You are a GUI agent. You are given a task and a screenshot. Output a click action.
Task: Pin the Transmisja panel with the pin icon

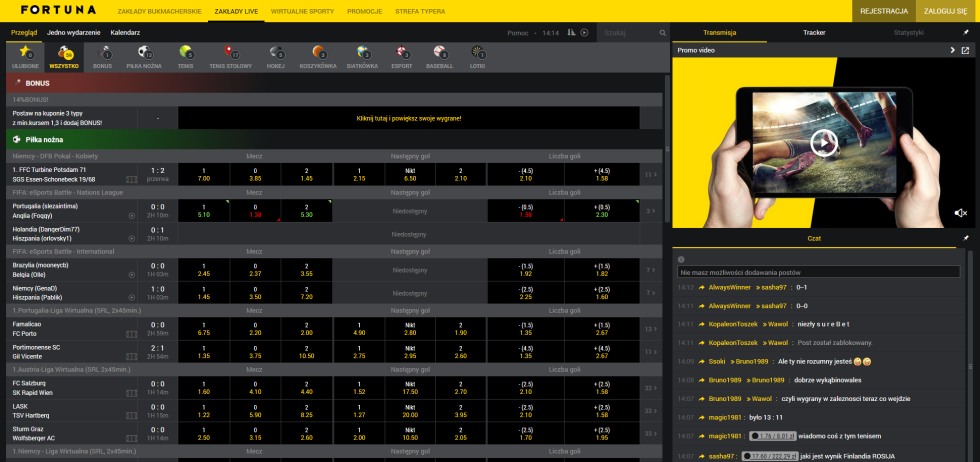tap(966, 33)
